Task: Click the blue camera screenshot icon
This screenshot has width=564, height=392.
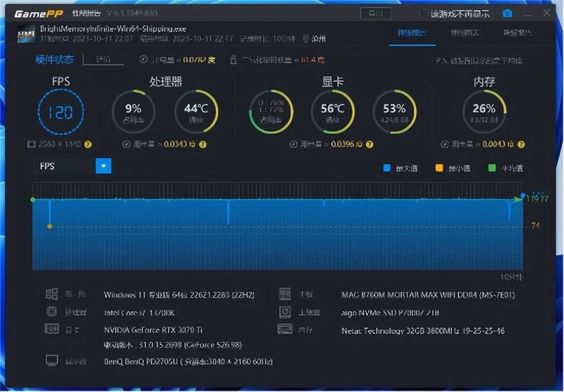Action: (507, 13)
